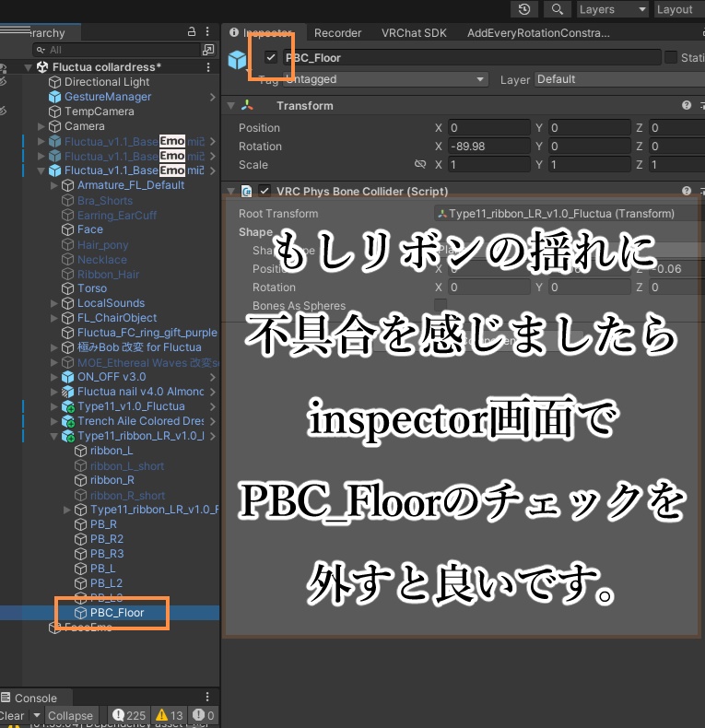Select TempCamera object
This screenshot has height=728, width=705.
coord(99,112)
